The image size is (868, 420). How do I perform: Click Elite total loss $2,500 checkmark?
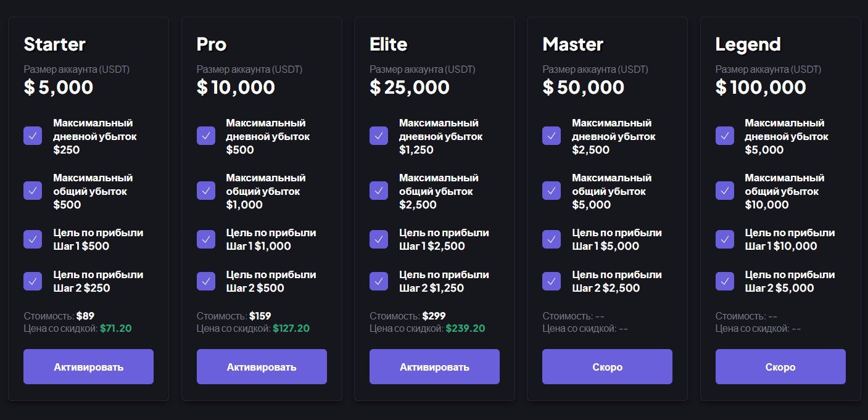coord(379,191)
